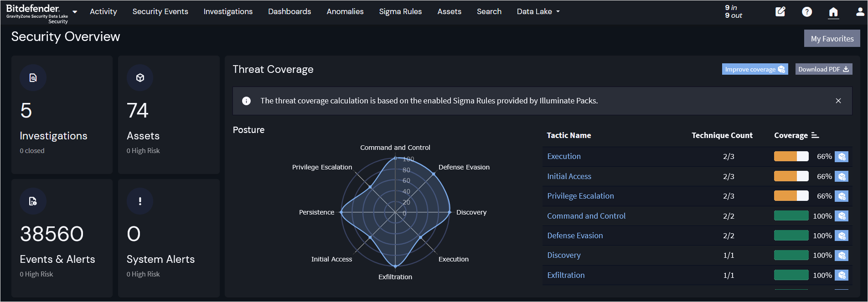Click the info icon in coverage notice
The height and width of the screenshot is (302, 868).
(246, 101)
